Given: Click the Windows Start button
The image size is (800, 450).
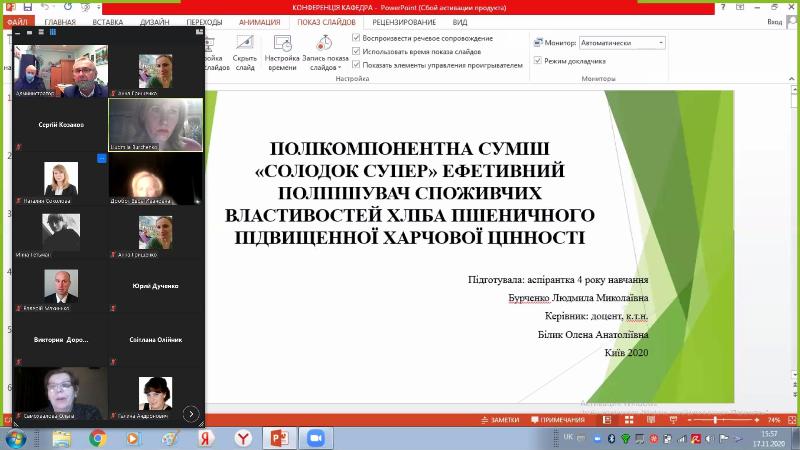Looking at the screenshot, I should click(x=16, y=438).
